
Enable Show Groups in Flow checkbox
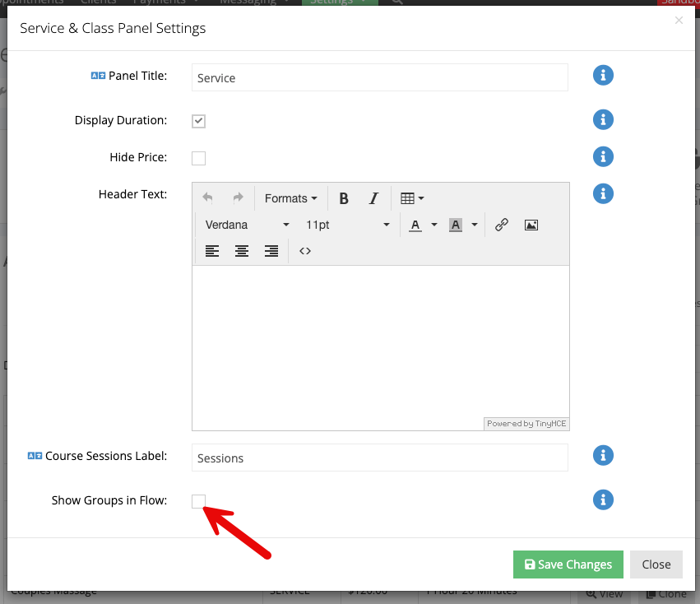(199, 501)
